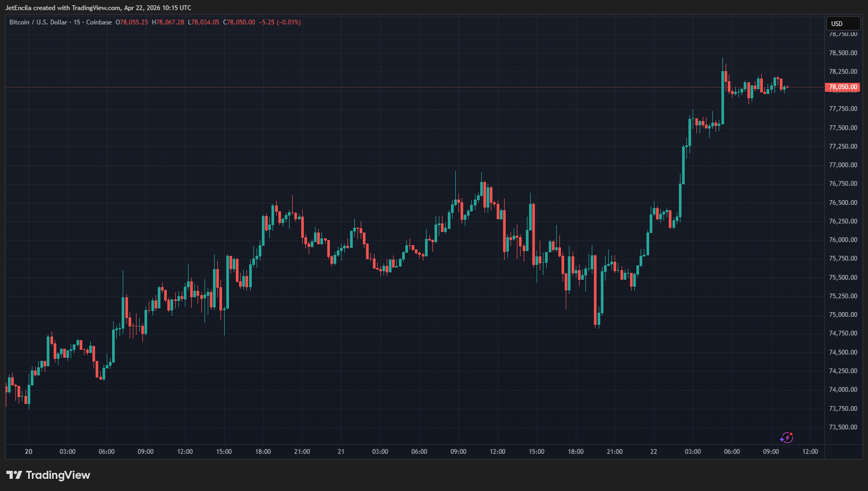
Task: Click the open value O78,055.25 in legend
Action: [x=132, y=22]
